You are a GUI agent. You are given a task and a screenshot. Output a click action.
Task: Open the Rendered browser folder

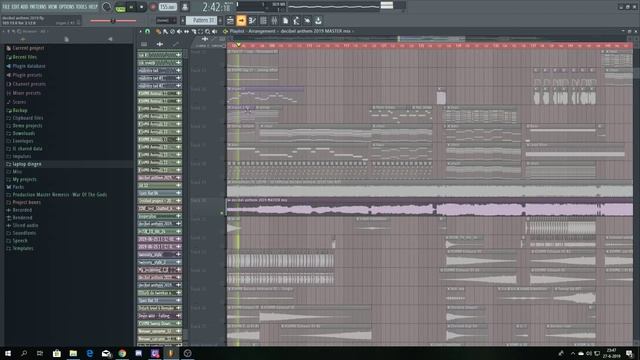[19, 218]
